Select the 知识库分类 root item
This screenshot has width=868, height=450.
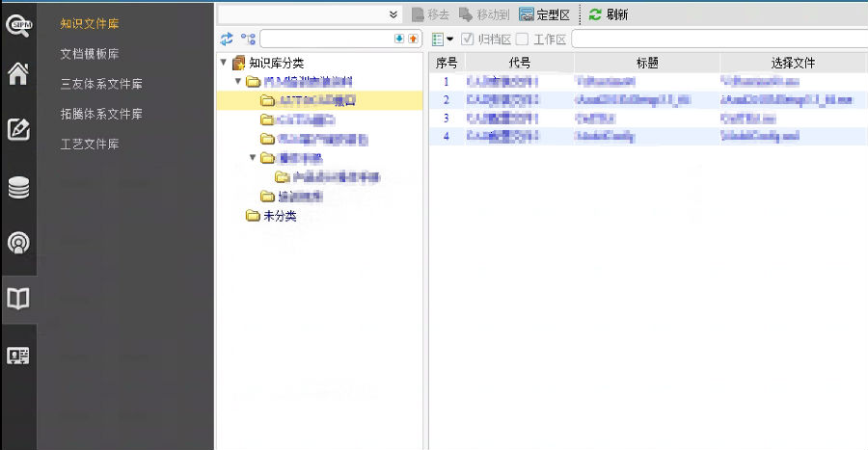tap(268, 63)
